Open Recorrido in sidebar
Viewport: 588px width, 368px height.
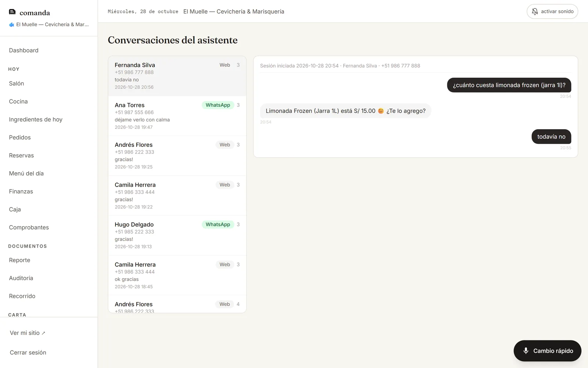pos(22,297)
